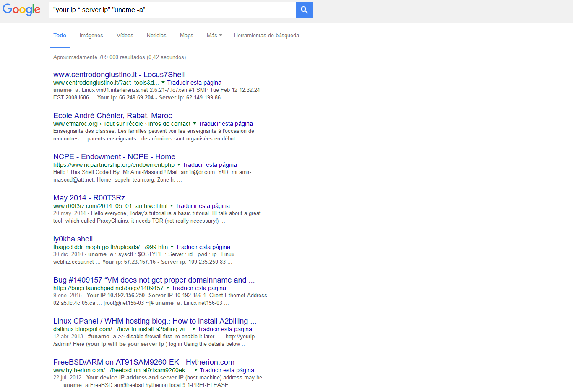Open Herramientas de búsqueda
Screen dimensions: 573x392
click(x=266, y=36)
